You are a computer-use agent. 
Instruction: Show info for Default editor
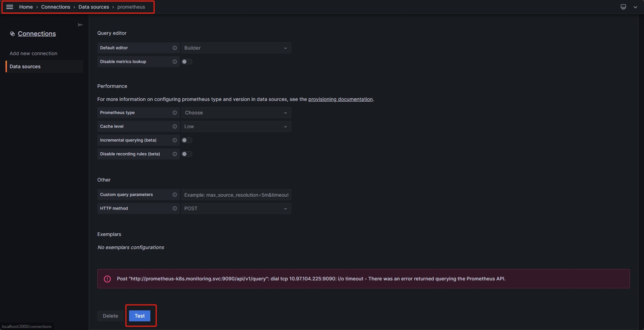175,48
